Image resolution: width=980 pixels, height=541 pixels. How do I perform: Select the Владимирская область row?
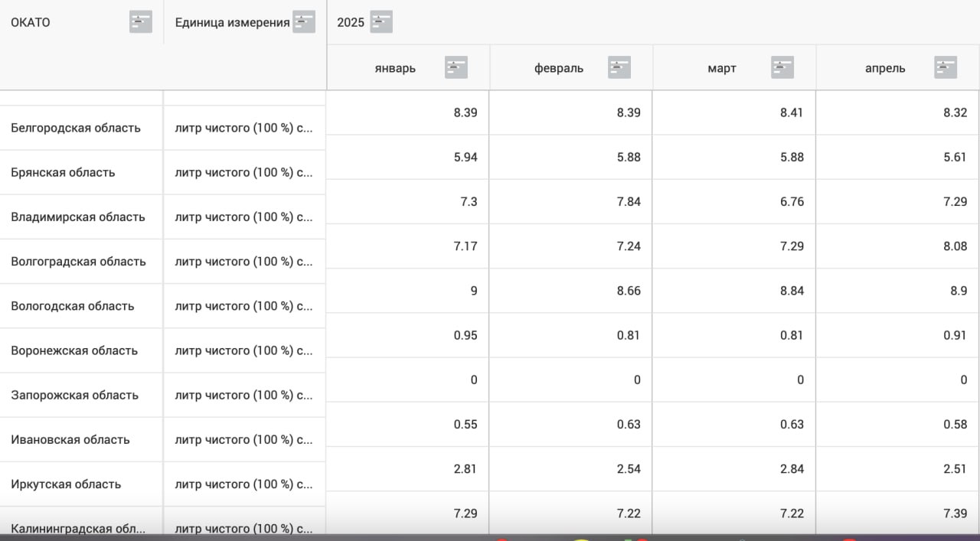(x=78, y=217)
